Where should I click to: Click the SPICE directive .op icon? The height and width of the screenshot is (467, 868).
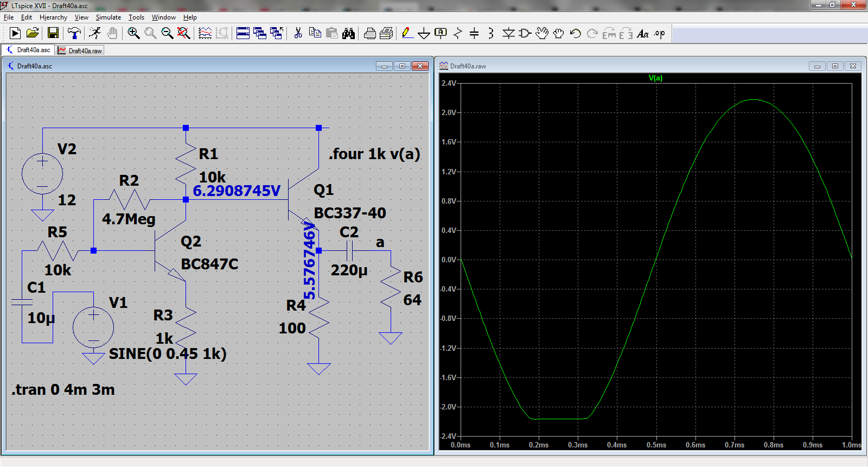click(x=659, y=34)
